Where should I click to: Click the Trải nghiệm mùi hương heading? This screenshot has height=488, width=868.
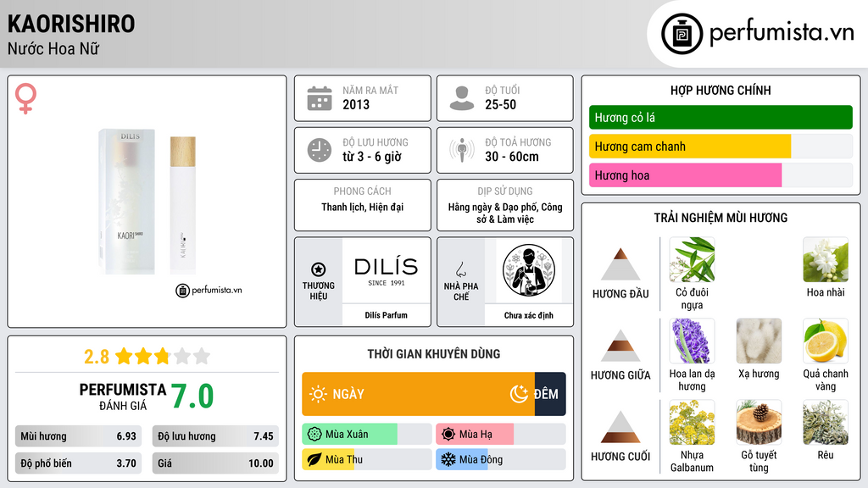721,218
